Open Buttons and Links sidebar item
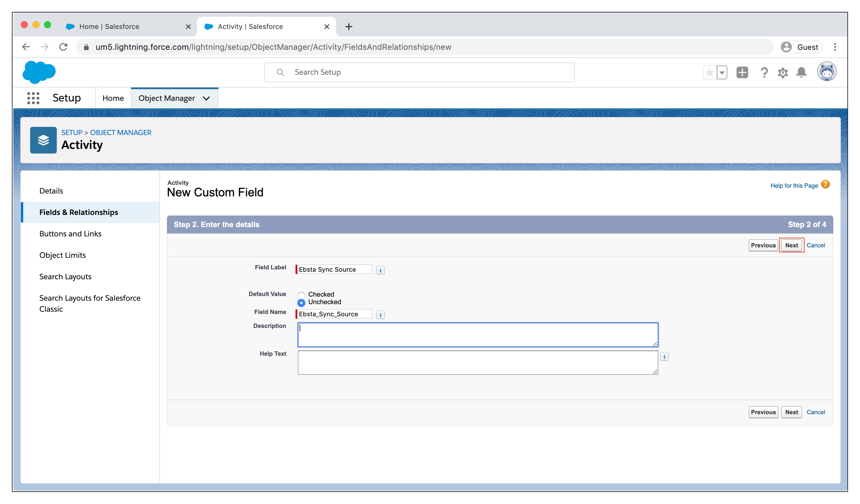 click(x=70, y=234)
